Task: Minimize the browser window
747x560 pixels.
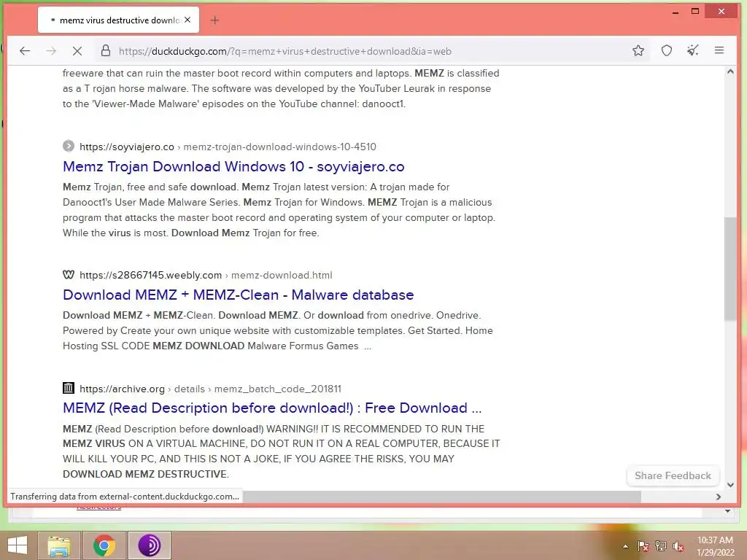Action: pos(675,12)
